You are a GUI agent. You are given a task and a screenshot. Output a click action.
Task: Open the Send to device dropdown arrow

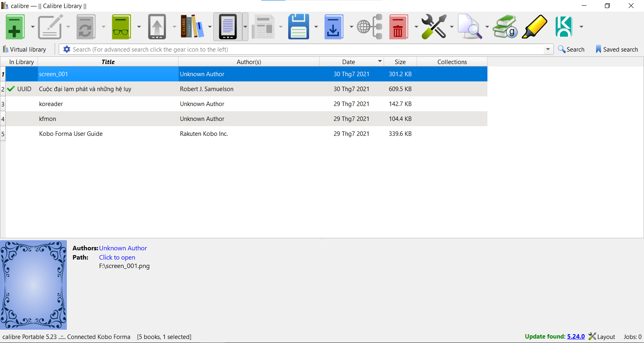tap(174, 27)
